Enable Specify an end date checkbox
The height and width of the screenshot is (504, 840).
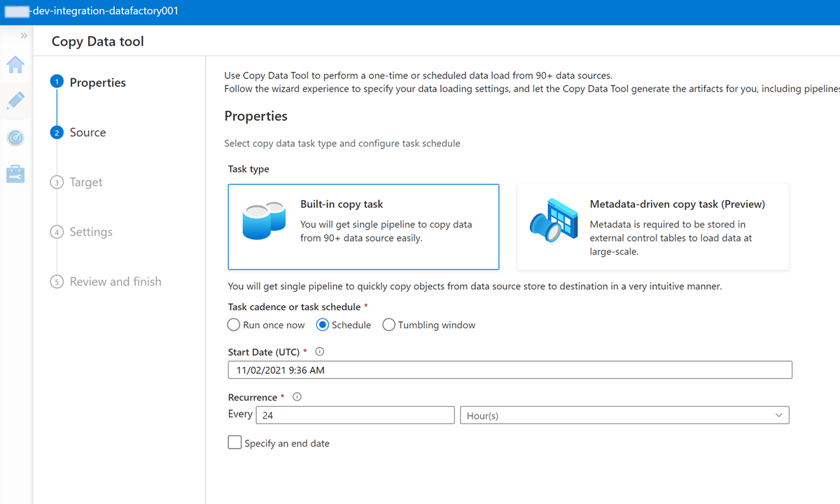pyautogui.click(x=234, y=442)
